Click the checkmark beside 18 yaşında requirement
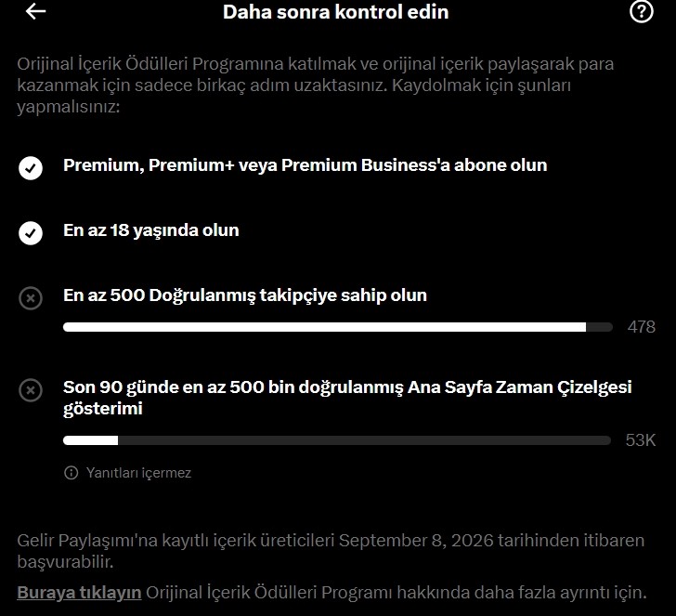Screen dimensions: 676x616 pos(31,233)
